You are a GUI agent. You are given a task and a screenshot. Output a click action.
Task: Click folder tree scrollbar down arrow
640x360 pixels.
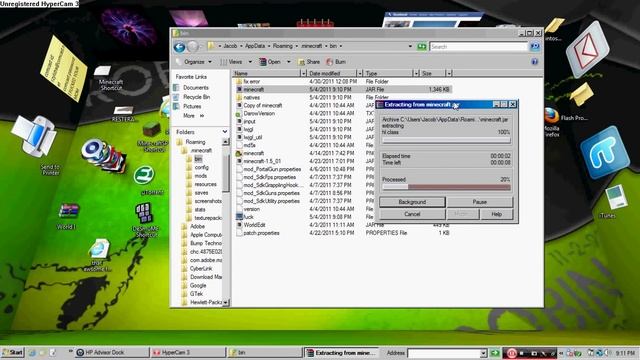(x=226, y=302)
